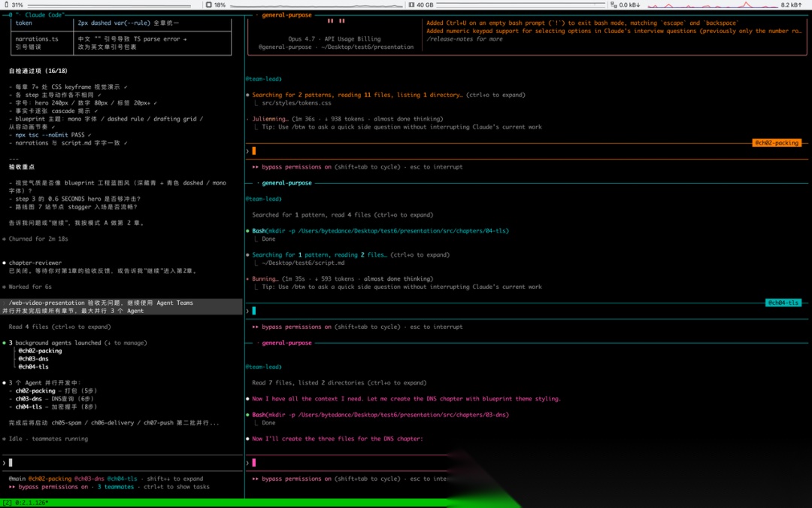Select @main in the bottom teammate bar

17,479
